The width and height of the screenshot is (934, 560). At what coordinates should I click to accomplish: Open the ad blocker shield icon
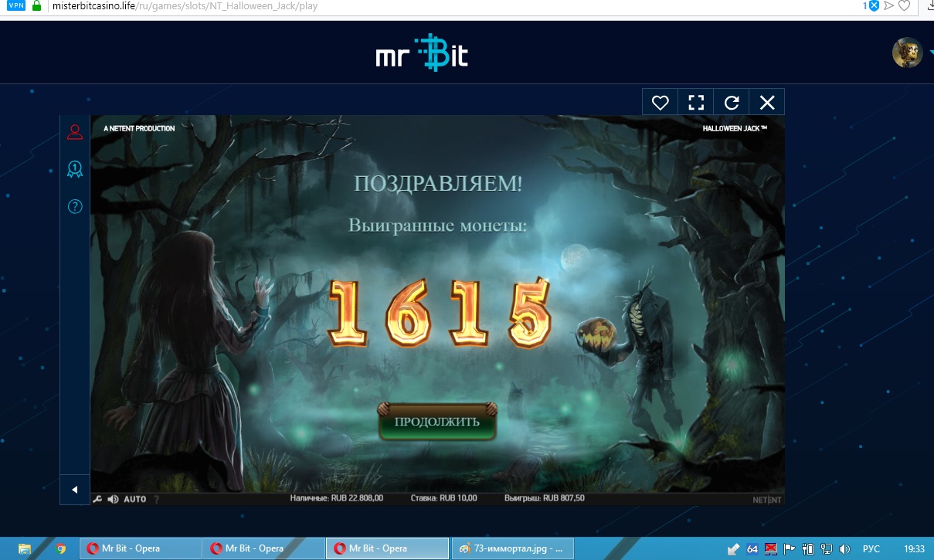tap(872, 5)
